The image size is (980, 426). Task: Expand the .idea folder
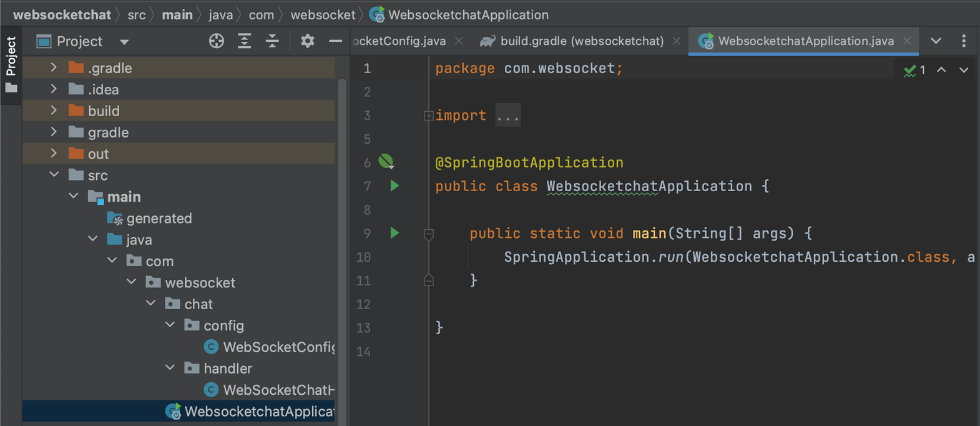click(x=54, y=89)
